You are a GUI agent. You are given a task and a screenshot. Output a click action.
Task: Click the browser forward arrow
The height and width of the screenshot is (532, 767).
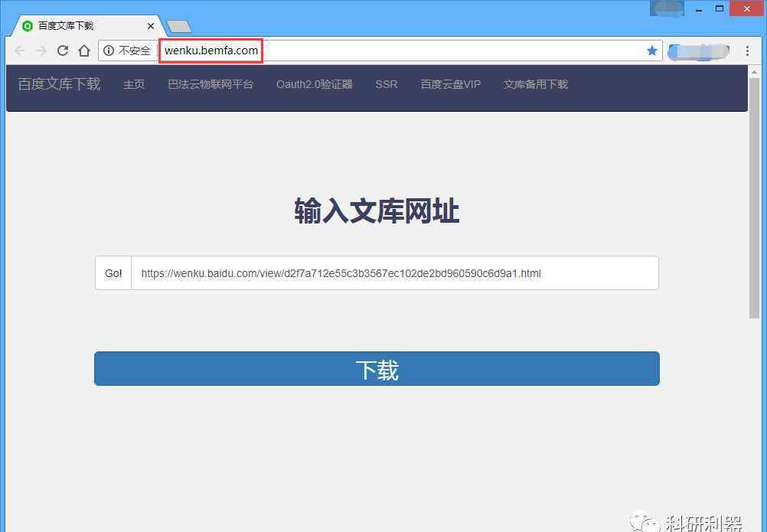(41, 51)
